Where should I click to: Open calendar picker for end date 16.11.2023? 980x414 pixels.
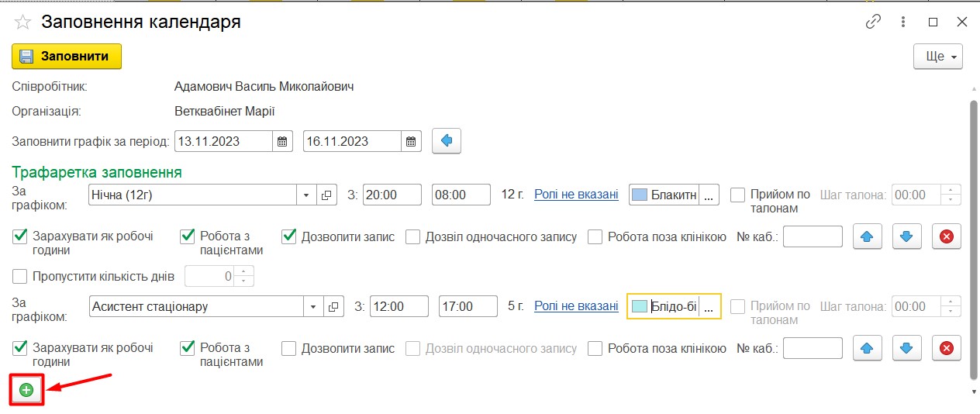(412, 141)
